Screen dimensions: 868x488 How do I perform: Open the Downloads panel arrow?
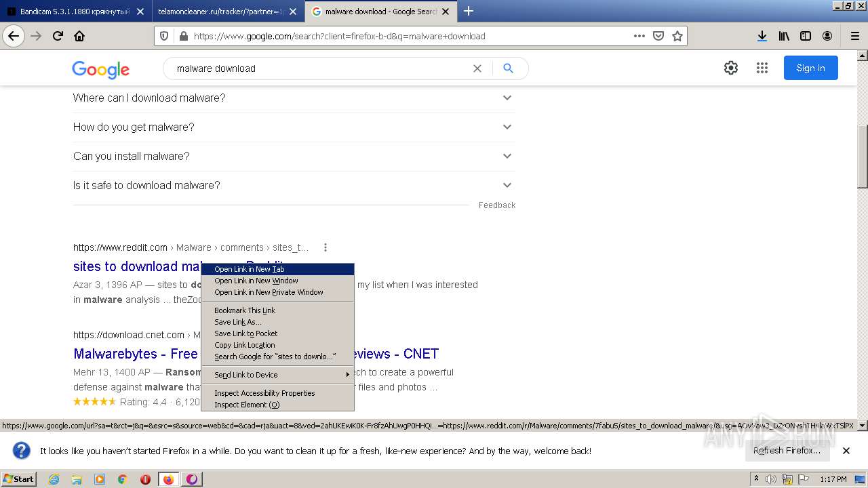(762, 36)
